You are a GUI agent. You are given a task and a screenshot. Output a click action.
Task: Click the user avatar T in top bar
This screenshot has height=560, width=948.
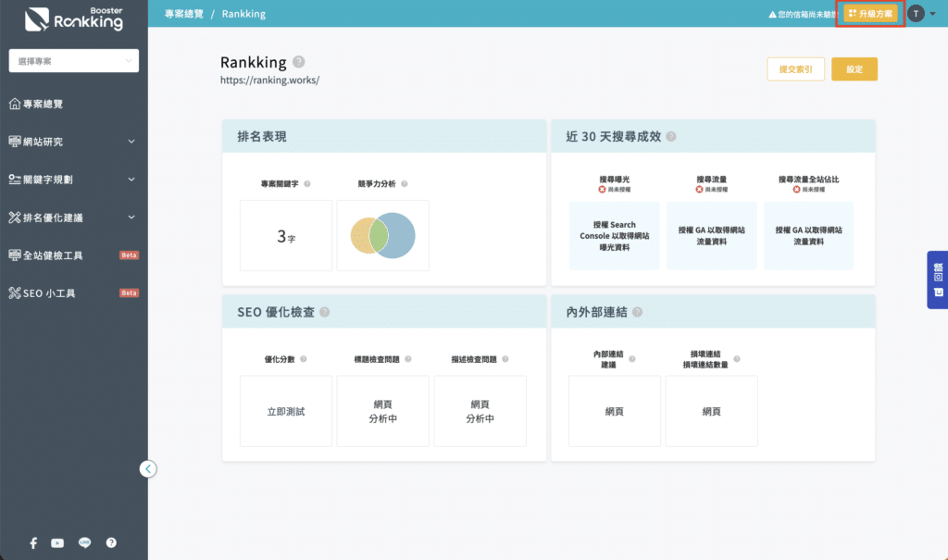click(x=916, y=13)
